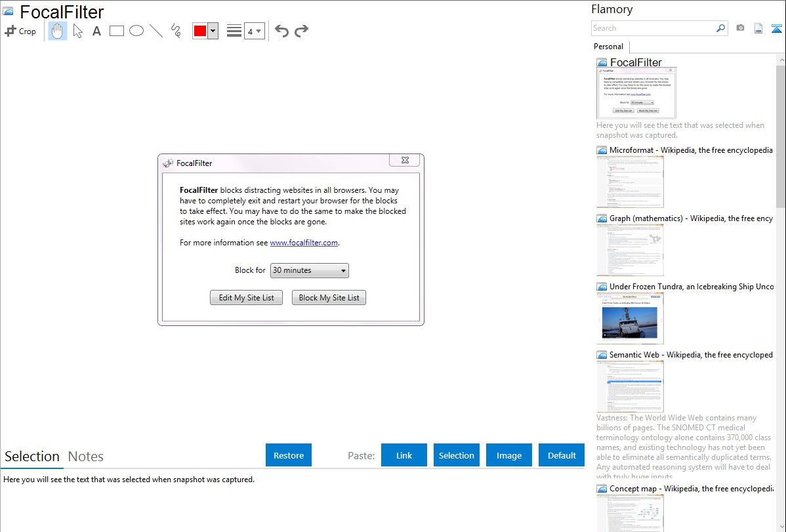Open the Notes tab

tap(86, 457)
